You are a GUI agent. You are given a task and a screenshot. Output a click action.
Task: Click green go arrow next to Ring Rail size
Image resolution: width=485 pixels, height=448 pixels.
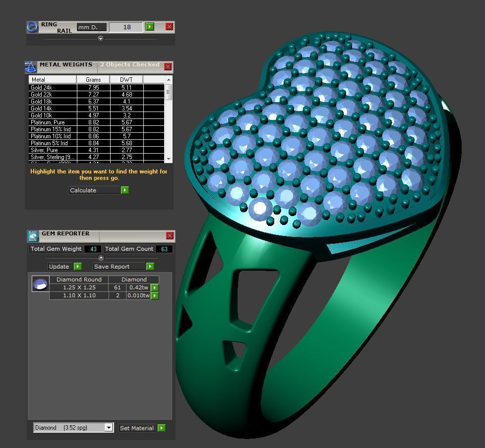click(150, 27)
